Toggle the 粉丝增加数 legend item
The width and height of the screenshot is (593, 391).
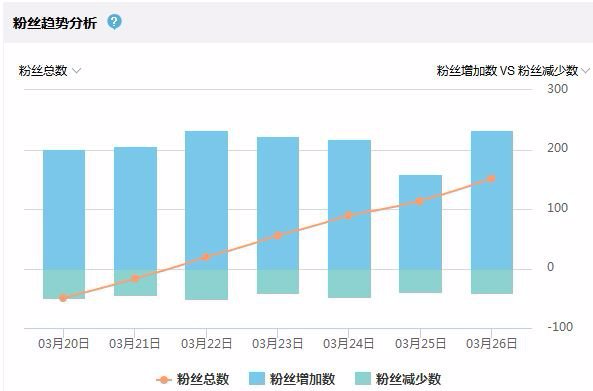tap(292, 379)
